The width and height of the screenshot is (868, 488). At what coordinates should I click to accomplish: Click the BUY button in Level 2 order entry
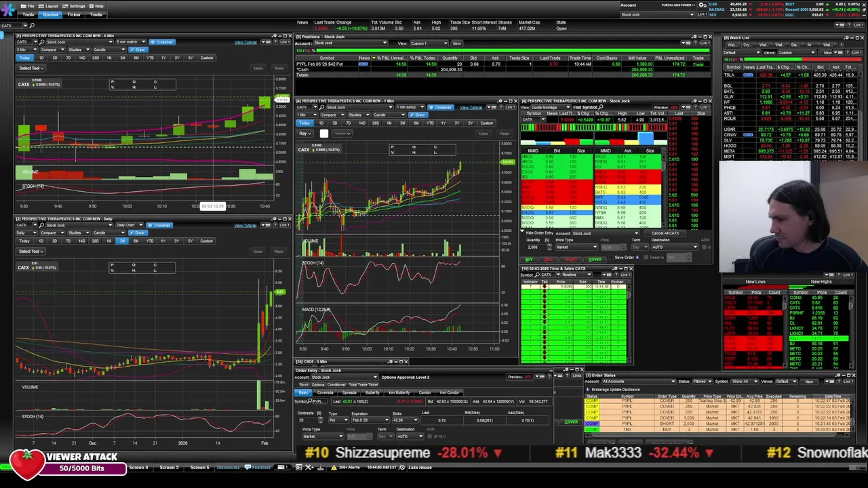tap(530, 260)
